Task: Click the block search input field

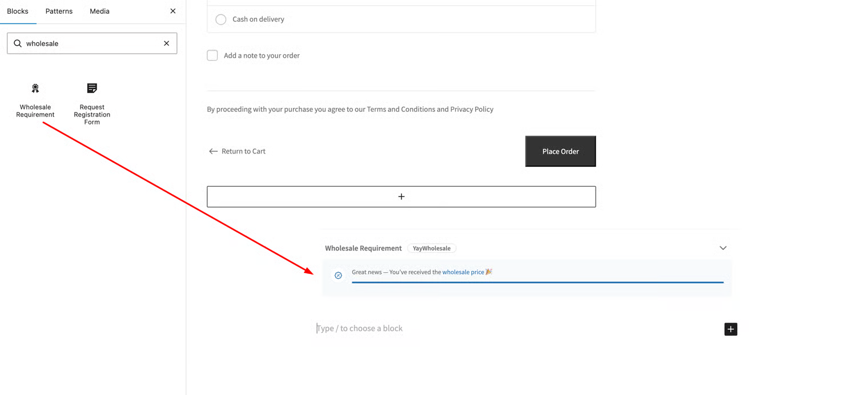Action: coord(91,43)
